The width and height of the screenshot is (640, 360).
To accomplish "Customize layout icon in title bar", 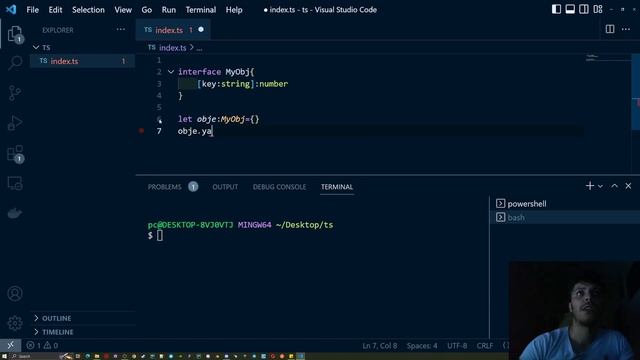I will point(598,9).
